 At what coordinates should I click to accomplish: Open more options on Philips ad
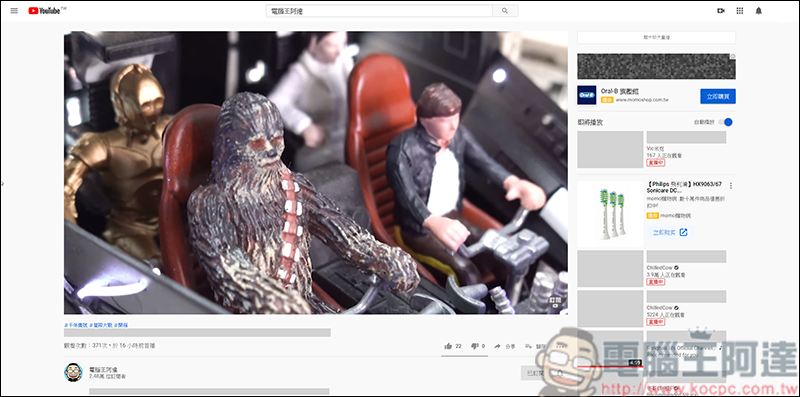tap(731, 186)
